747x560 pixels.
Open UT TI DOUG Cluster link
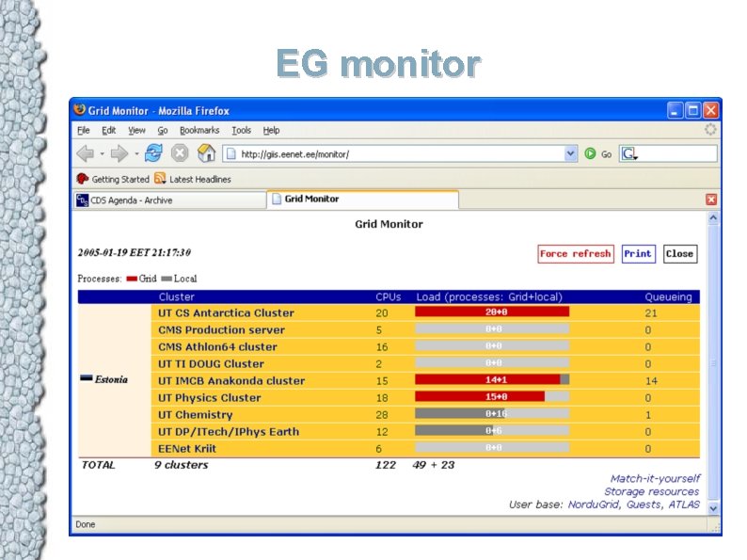pos(211,363)
